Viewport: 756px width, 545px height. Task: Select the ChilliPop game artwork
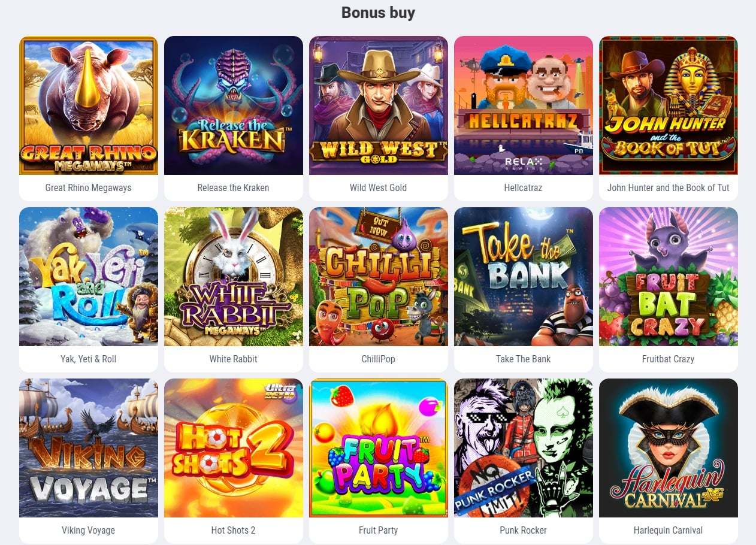(x=379, y=277)
